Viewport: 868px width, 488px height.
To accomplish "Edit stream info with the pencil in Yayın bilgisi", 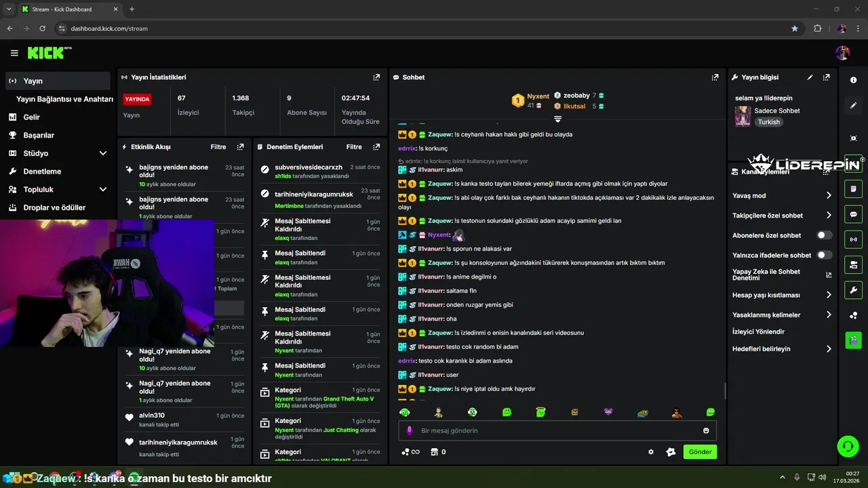I will click(x=810, y=77).
